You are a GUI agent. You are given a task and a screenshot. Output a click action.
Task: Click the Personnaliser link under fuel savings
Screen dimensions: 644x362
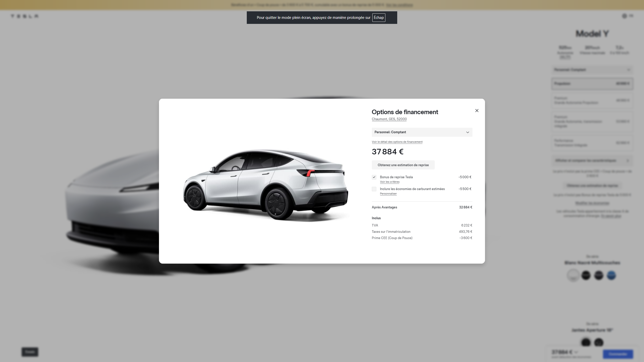point(388,194)
